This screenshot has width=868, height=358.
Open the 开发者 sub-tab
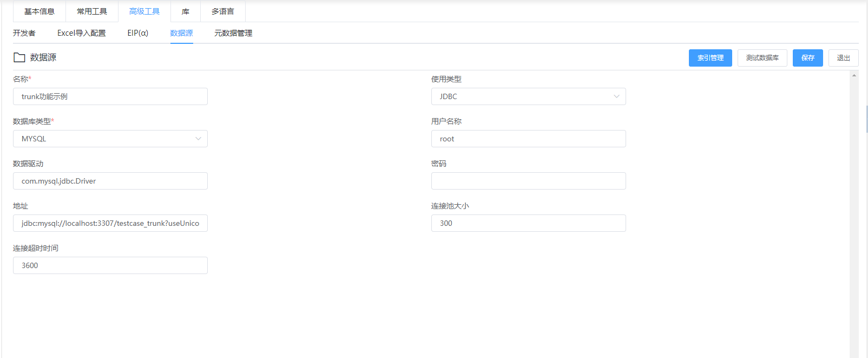[24, 33]
